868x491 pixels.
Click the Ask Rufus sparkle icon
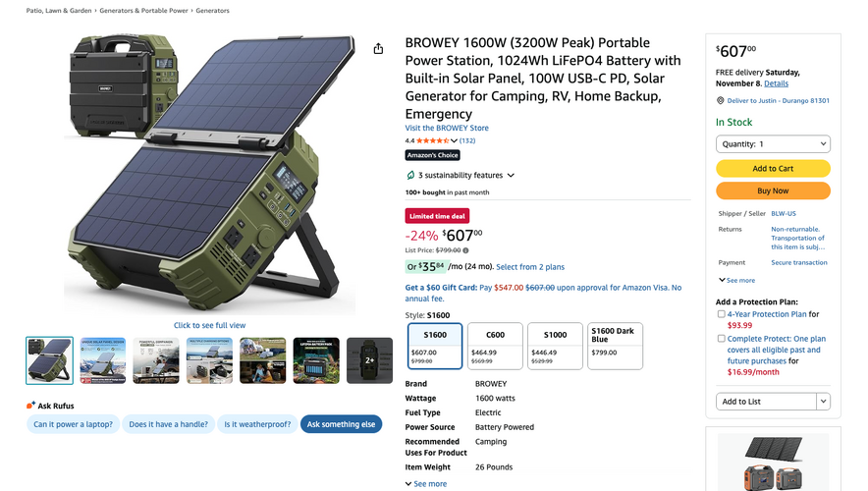pos(31,406)
